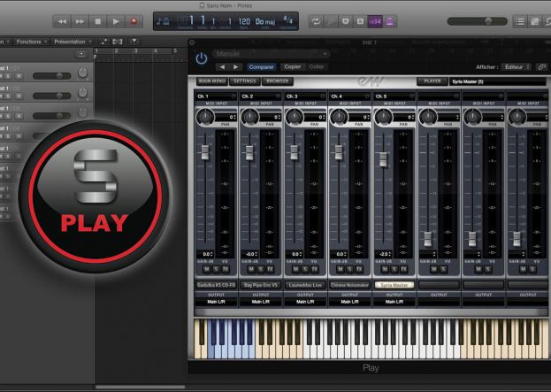Screen dimensions: 551x392
Task: Click the record button in transport bar
Action: (134, 20)
